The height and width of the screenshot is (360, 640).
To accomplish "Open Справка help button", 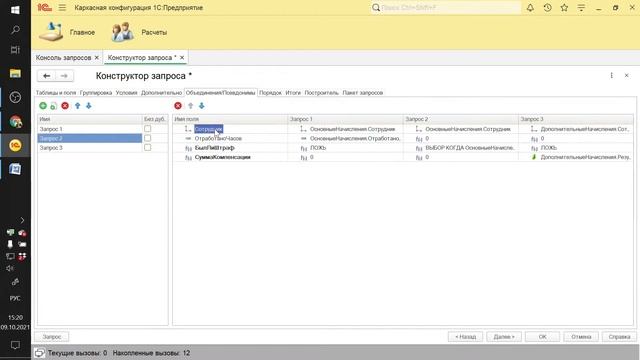I will pyautogui.click(x=619, y=337).
